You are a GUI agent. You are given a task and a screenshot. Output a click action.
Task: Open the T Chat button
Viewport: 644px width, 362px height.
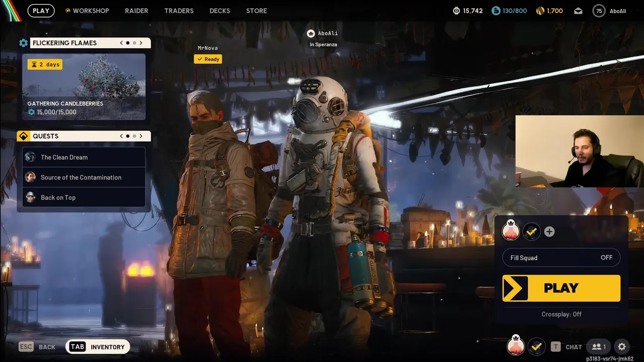pos(567,347)
